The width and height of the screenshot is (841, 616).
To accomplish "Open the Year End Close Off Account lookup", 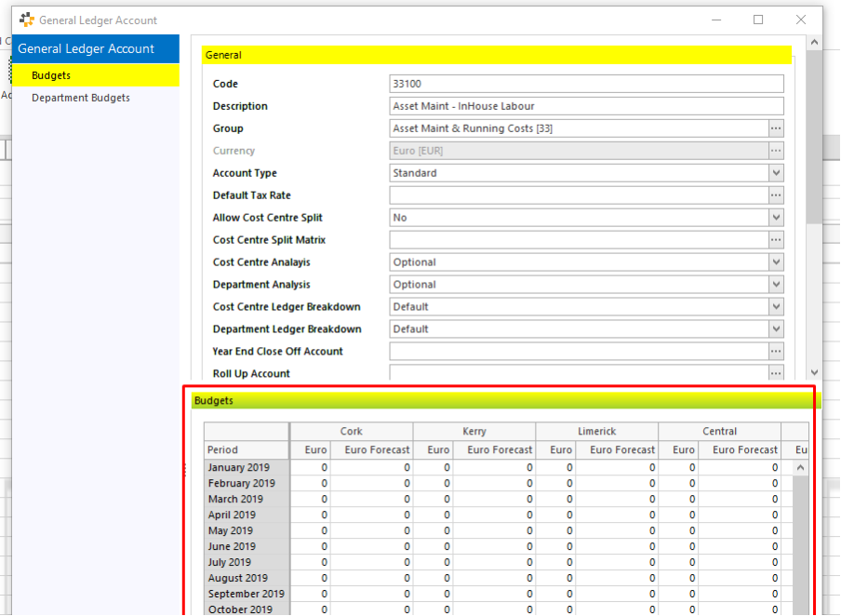I will pos(775,351).
